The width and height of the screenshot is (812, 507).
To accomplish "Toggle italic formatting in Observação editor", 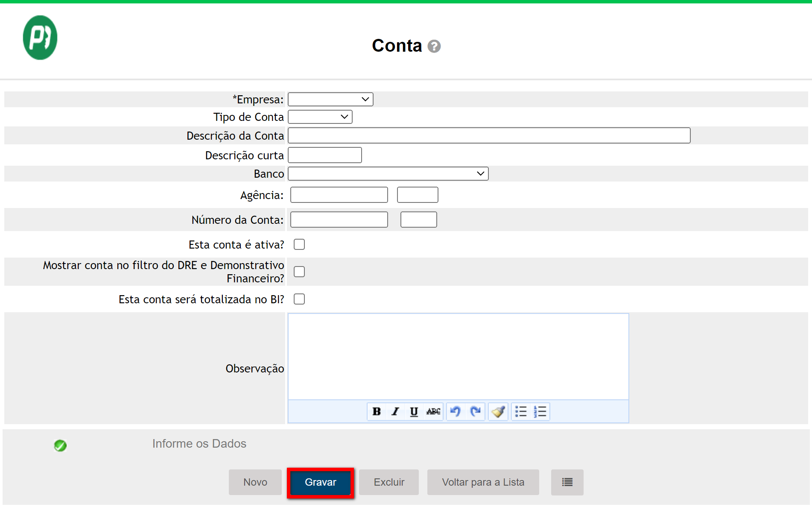I will [395, 411].
